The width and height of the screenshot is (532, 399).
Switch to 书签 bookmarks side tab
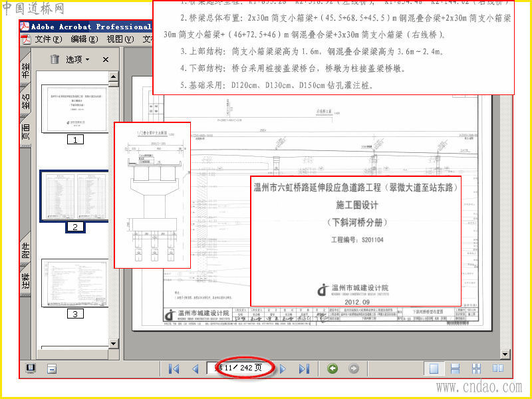click(x=26, y=69)
